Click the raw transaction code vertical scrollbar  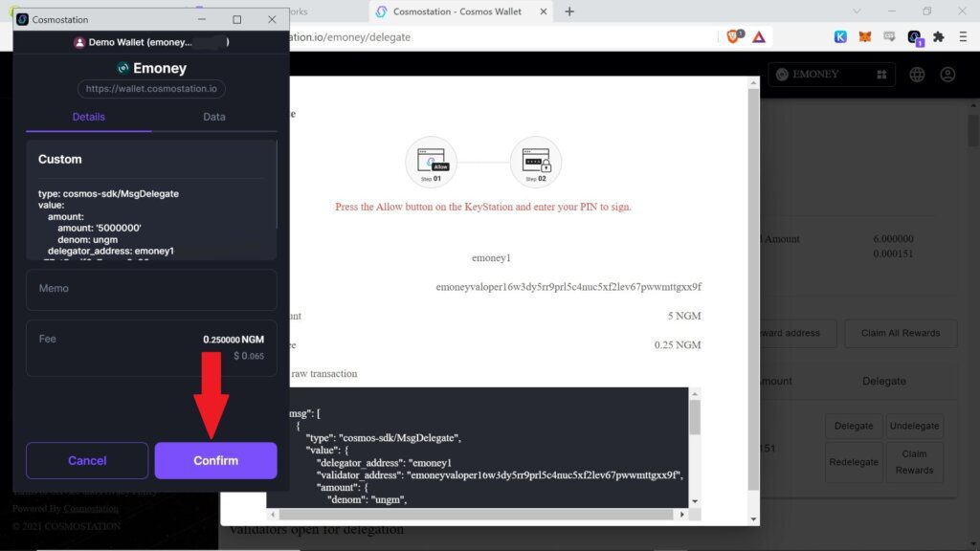pyautogui.click(x=695, y=417)
